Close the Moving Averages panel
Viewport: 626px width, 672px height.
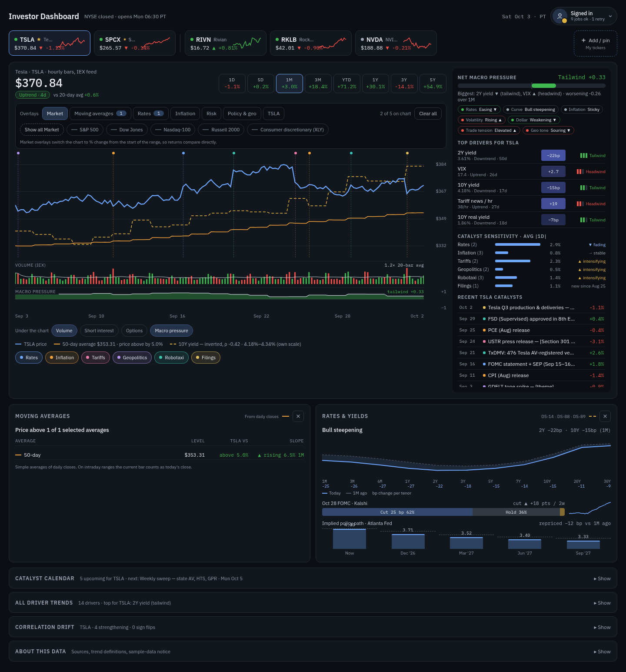[x=298, y=416]
